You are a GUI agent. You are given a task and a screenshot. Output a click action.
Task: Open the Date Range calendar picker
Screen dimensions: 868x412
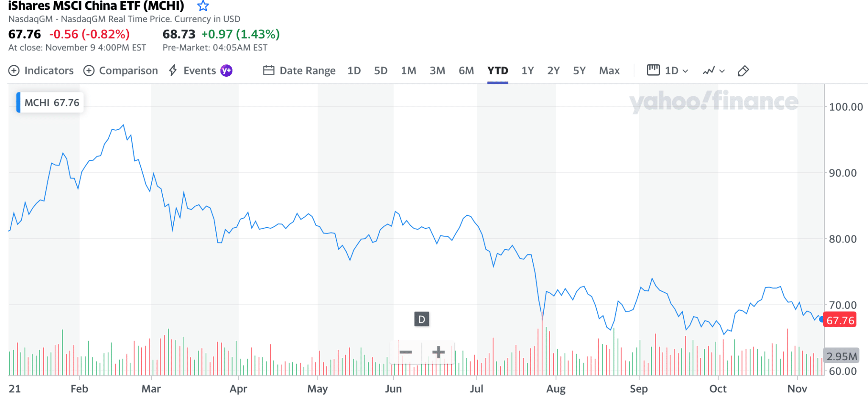point(299,71)
